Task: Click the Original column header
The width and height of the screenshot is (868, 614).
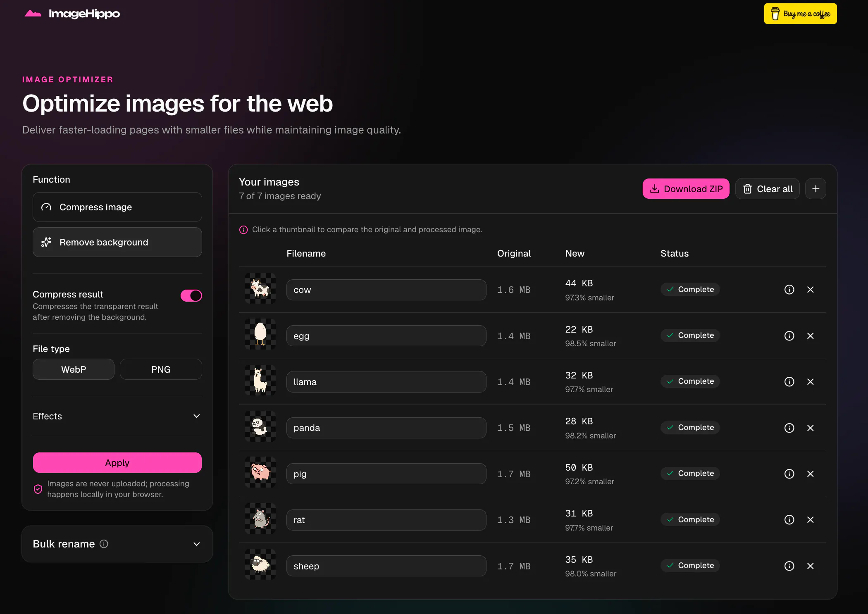Action: (x=514, y=254)
